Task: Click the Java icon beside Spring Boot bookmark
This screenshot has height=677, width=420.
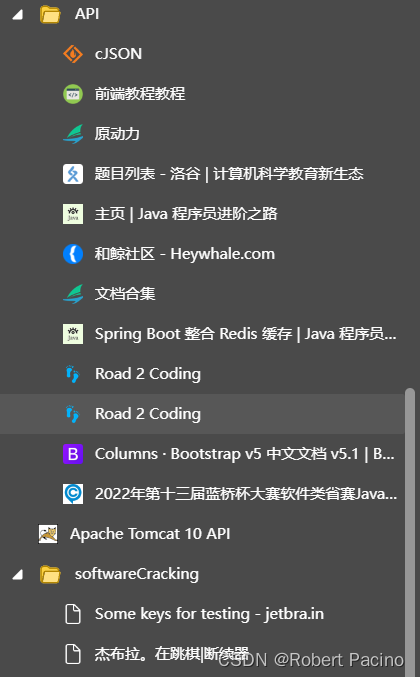Action: (x=73, y=334)
